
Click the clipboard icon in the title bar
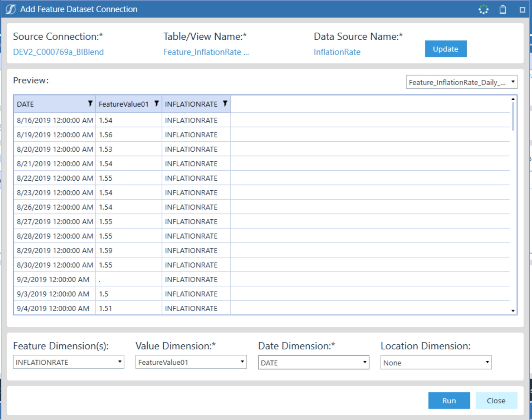point(503,9)
